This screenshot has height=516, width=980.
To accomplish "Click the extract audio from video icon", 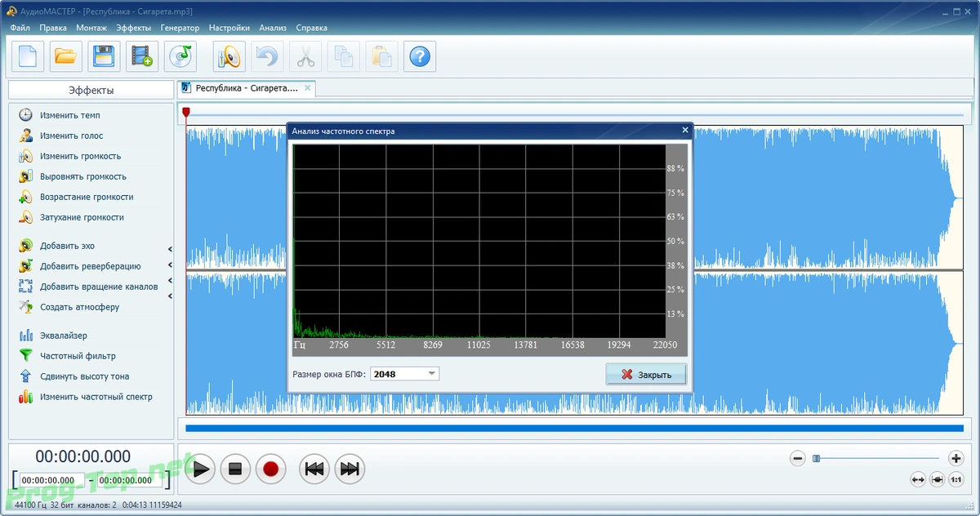I will [142, 56].
